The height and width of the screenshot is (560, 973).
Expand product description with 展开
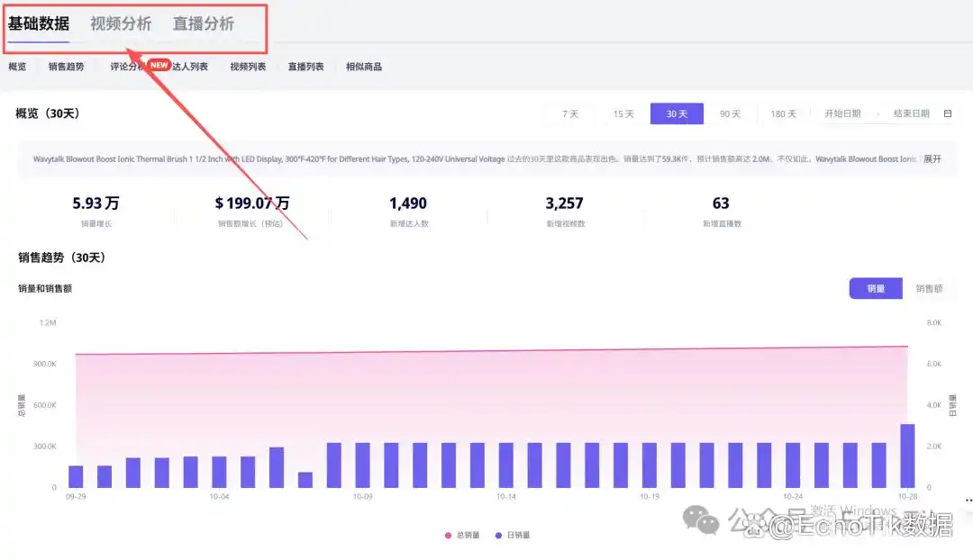click(932, 158)
